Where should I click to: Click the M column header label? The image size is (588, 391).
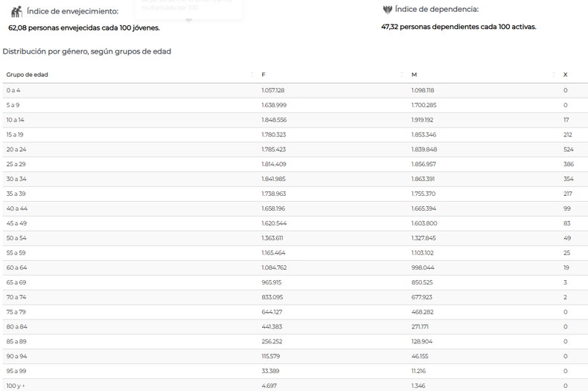[x=414, y=74]
